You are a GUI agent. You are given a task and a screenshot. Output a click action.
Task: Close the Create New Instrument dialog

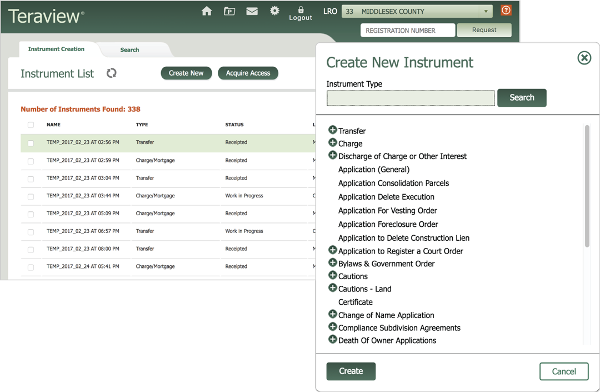584,58
